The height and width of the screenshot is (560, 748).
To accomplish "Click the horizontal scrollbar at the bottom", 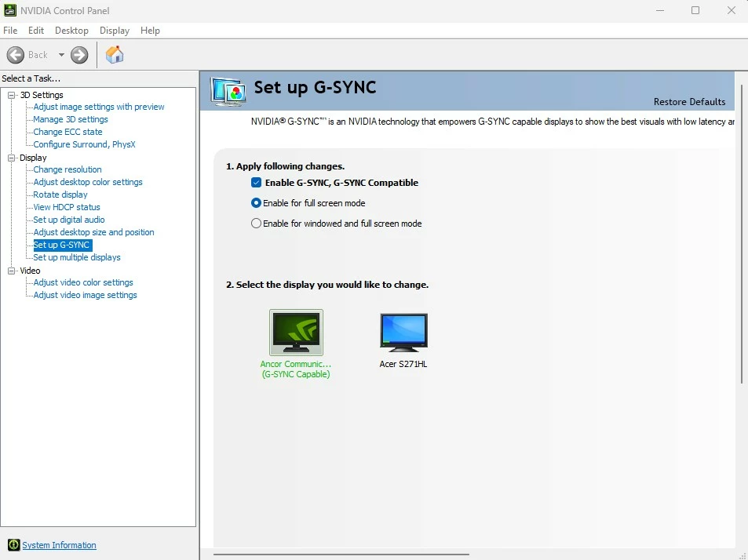I will pyautogui.click(x=341, y=555).
